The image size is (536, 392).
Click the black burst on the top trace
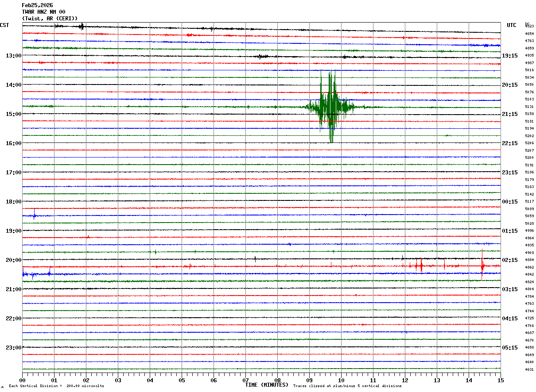coord(81,27)
